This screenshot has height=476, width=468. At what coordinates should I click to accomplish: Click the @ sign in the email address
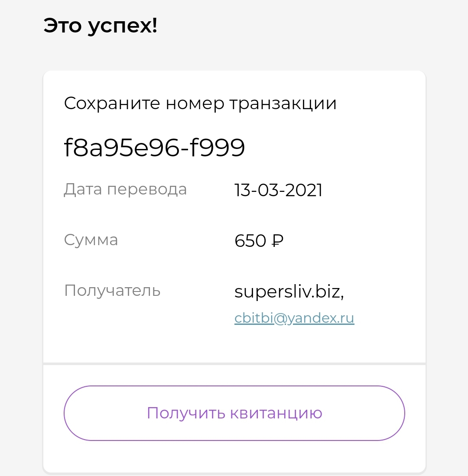tap(281, 318)
